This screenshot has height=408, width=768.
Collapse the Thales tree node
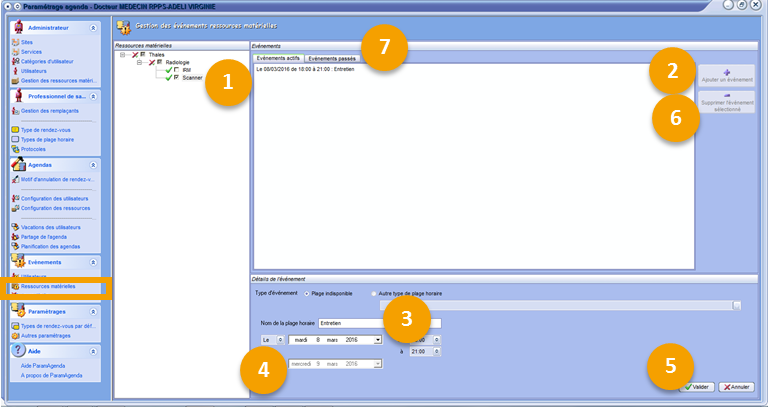[x=122, y=54]
